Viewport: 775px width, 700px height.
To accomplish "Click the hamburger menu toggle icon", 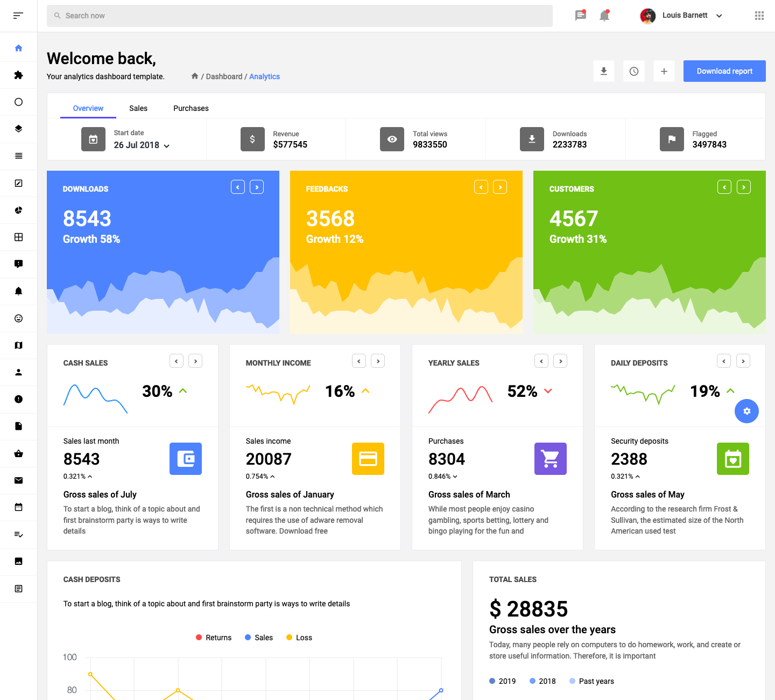I will pyautogui.click(x=18, y=16).
